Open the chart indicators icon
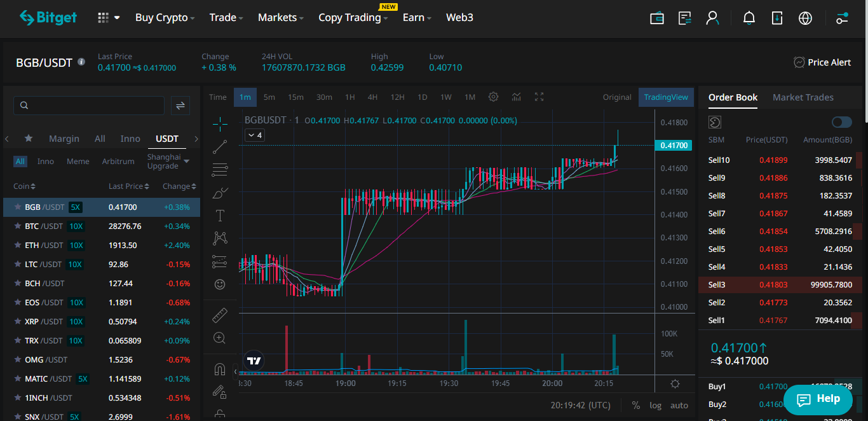 click(517, 97)
